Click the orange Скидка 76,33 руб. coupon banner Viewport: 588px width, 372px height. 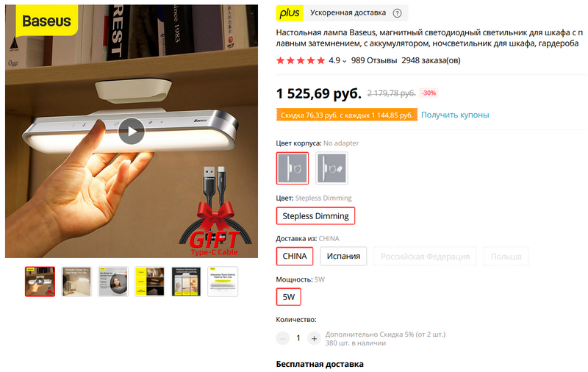(x=347, y=115)
